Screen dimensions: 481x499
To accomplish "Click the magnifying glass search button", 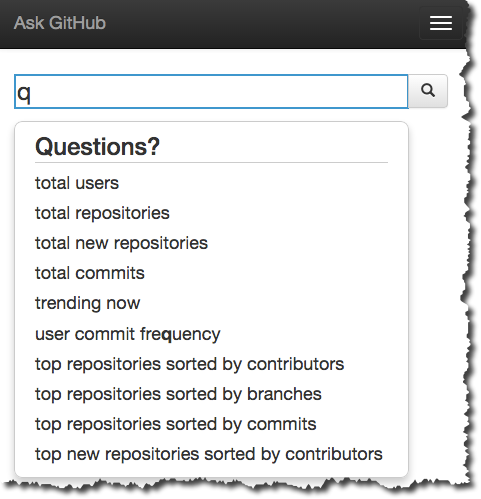I will 428,91.
